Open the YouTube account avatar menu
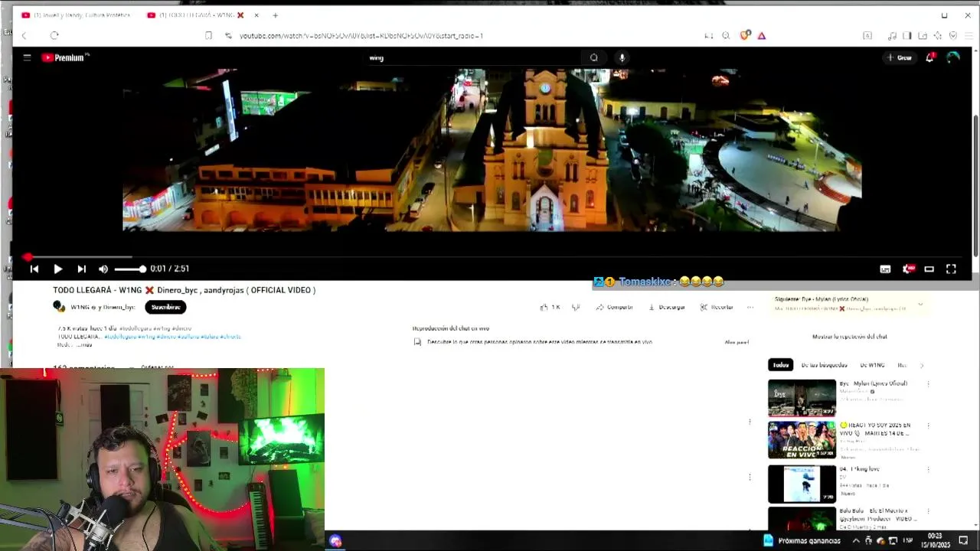The height and width of the screenshot is (551, 980). pyautogui.click(x=953, y=57)
